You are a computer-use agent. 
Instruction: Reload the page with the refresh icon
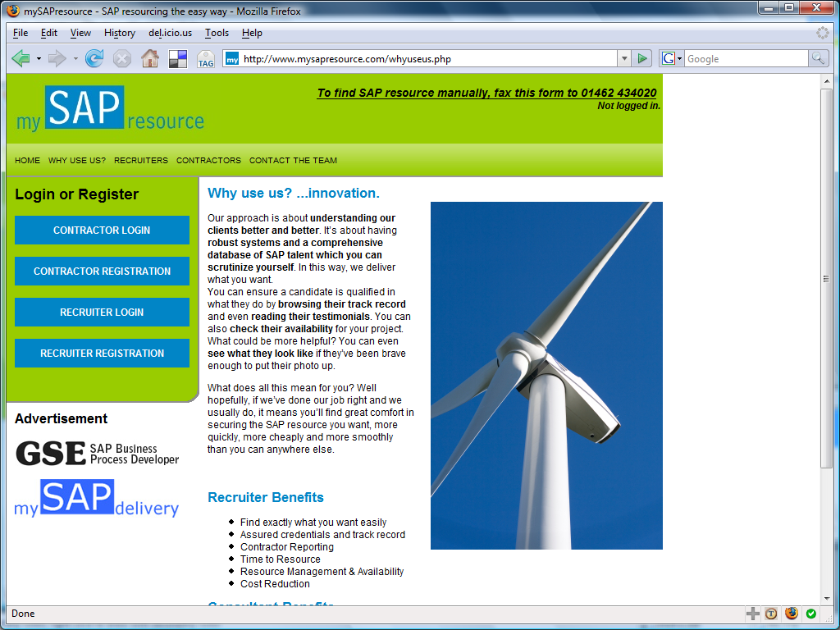[x=94, y=58]
